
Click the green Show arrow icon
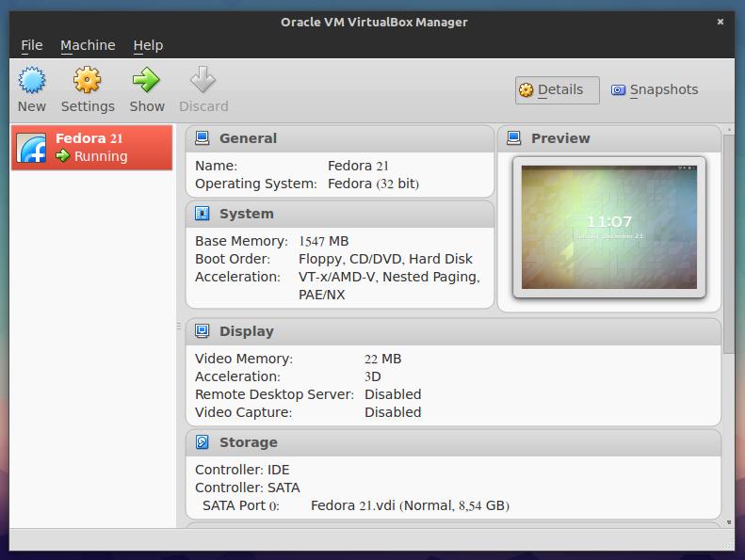[x=146, y=80]
